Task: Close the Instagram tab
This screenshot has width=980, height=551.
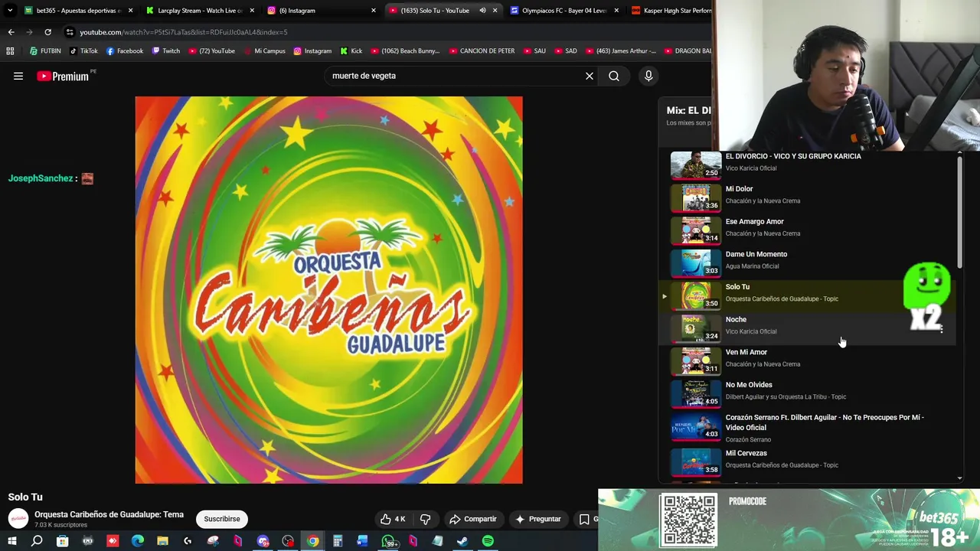Action: tap(374, 11)
